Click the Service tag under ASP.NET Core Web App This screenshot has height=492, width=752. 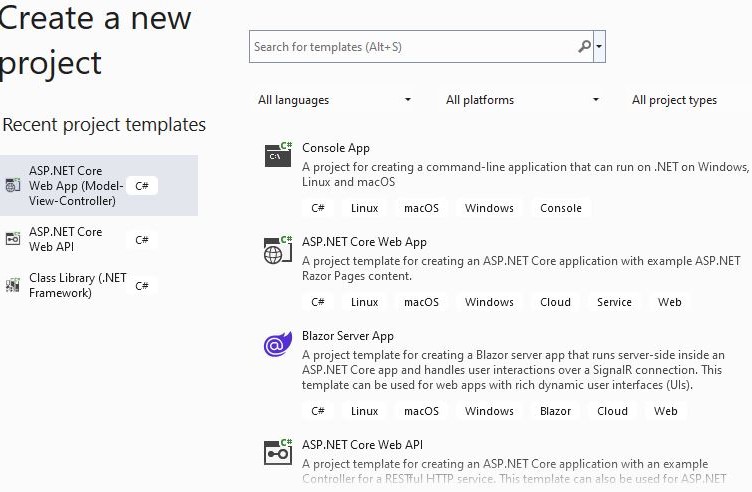tap(614, 302)
